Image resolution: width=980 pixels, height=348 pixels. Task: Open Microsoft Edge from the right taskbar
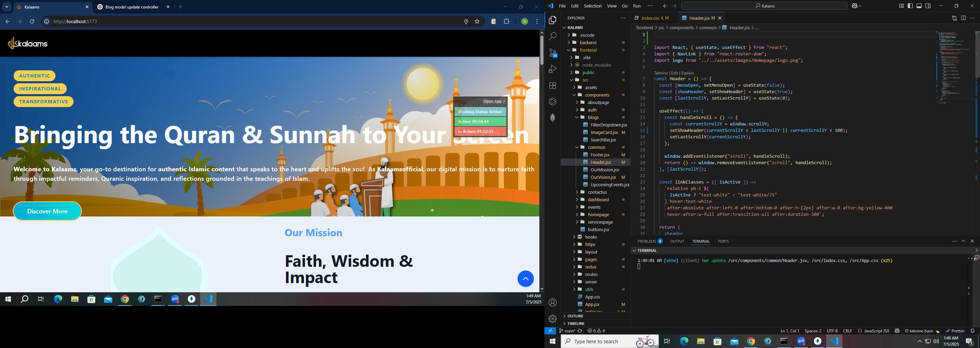point(684,341)
